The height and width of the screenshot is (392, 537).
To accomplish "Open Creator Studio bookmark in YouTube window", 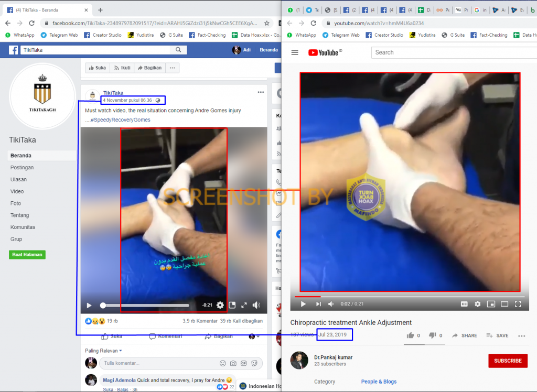I will coord(384,35).
